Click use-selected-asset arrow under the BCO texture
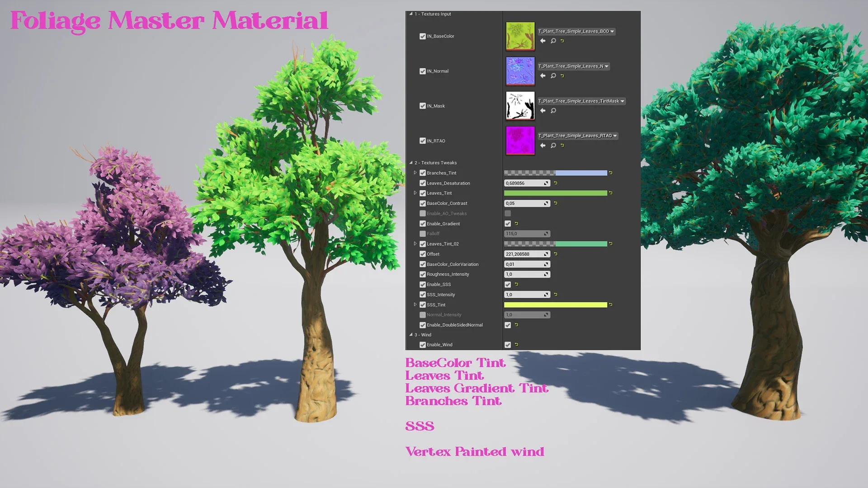The height and width of the screenshot is (488, 868). pyautogui.click(x=542, y=41)
